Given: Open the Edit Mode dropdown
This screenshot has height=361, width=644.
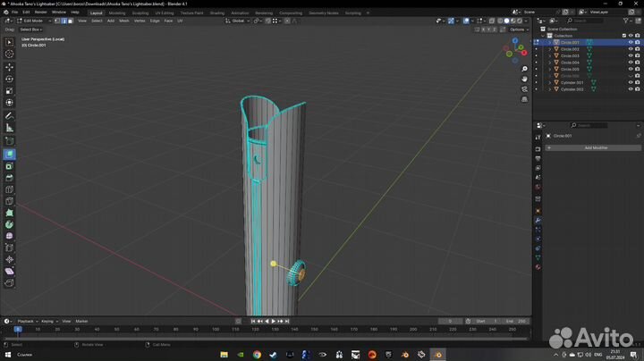Looking at the screenshot, I should coord(34,21).
